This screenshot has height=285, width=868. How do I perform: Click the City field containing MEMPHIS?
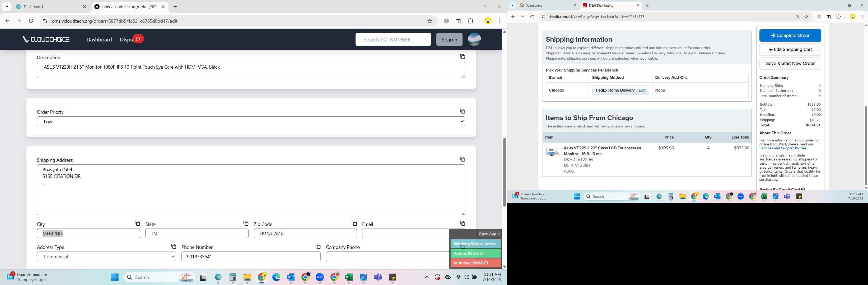88,234
